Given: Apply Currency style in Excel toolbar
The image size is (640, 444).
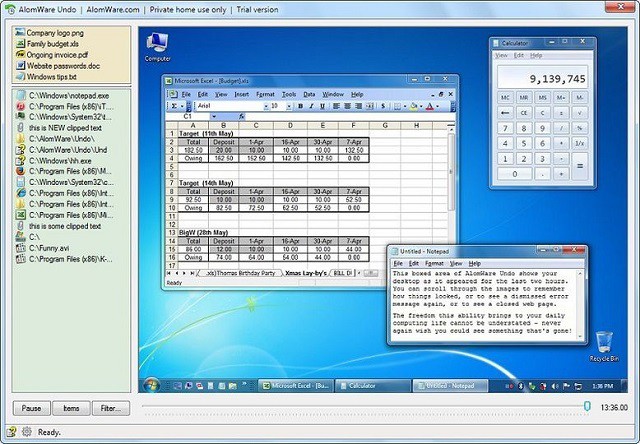Looking at the screenshot, I should [x=383, y=106].
